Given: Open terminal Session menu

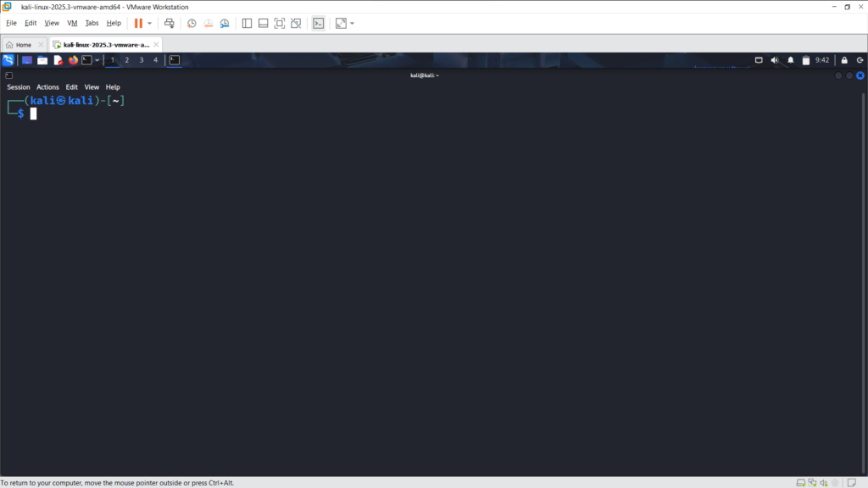Looking at the screenshot, I should (19, 86).
